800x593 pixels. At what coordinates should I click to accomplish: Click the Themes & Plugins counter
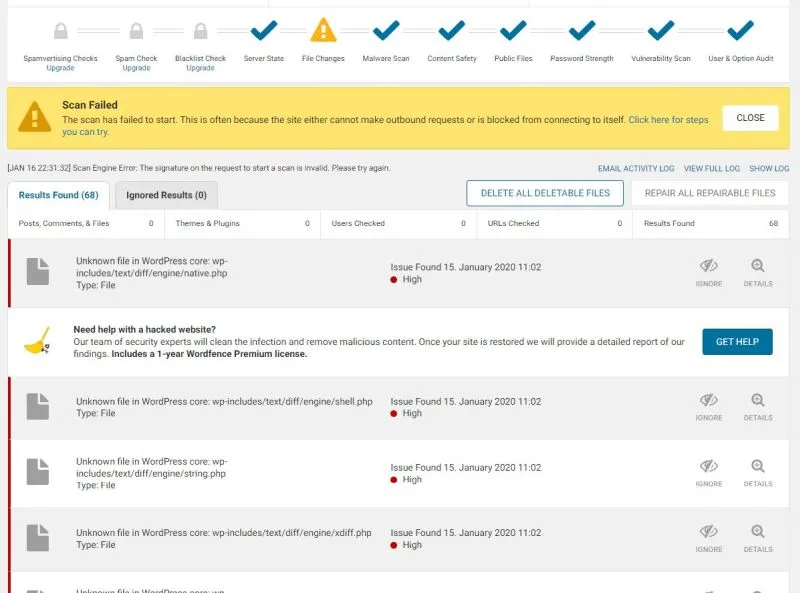(x=242, y=224)
